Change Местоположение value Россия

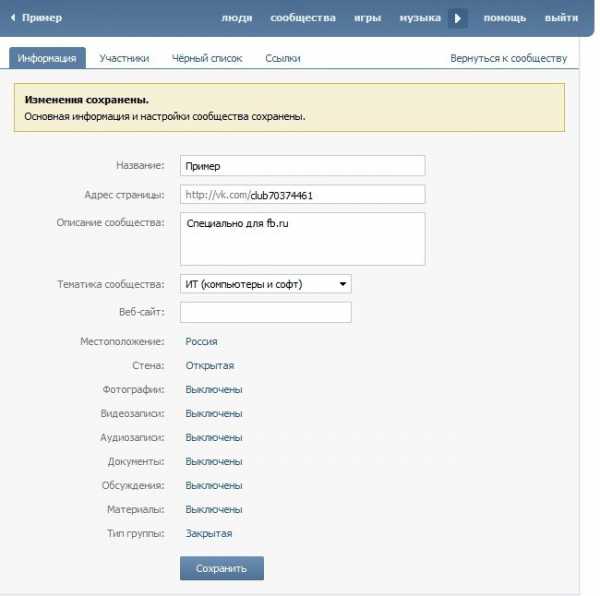[201, 342]
